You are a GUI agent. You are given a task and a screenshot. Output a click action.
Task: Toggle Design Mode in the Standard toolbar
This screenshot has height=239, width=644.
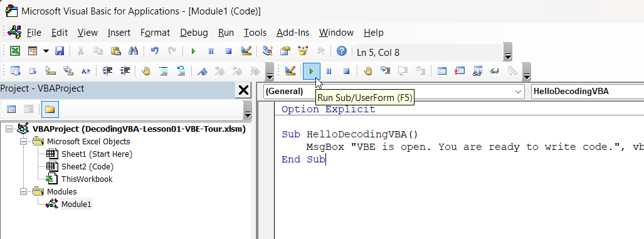[x=246, y=51]
